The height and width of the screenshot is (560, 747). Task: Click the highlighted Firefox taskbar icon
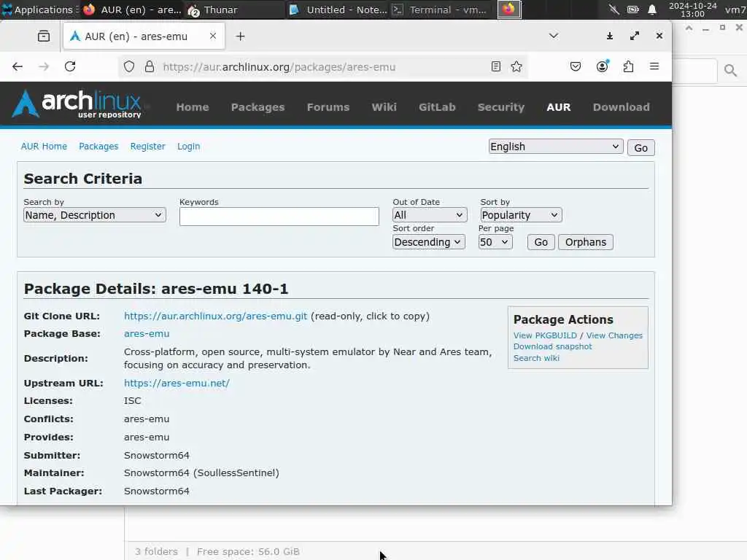coord(509,9)
